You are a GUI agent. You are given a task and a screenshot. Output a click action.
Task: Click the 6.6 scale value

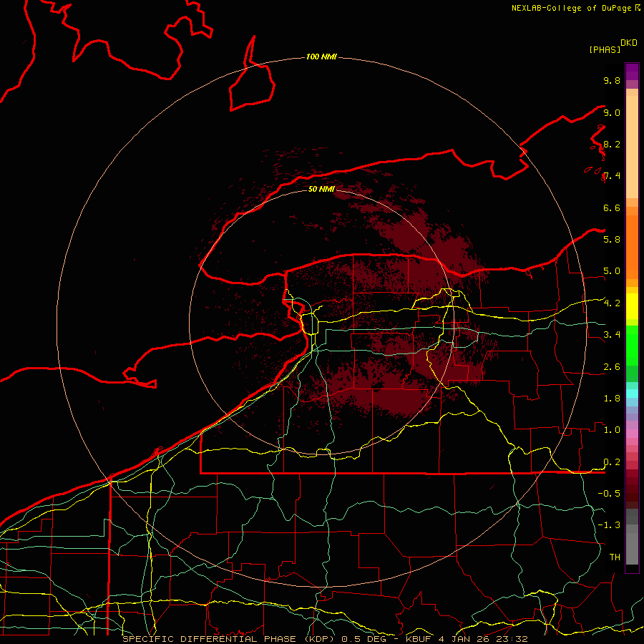tap(612, 208)
